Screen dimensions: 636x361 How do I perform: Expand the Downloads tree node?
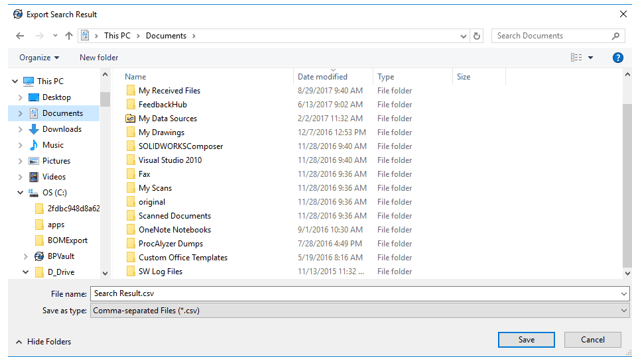[20, 129]
